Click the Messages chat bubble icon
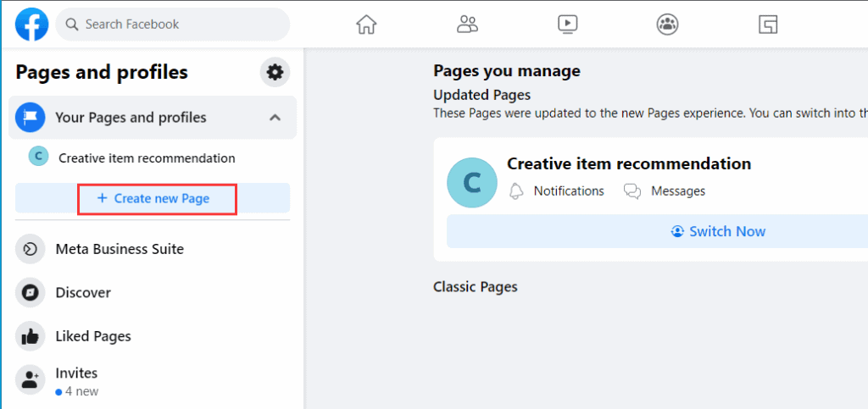Viewport: 868px width, 409px height. [632, 191]
